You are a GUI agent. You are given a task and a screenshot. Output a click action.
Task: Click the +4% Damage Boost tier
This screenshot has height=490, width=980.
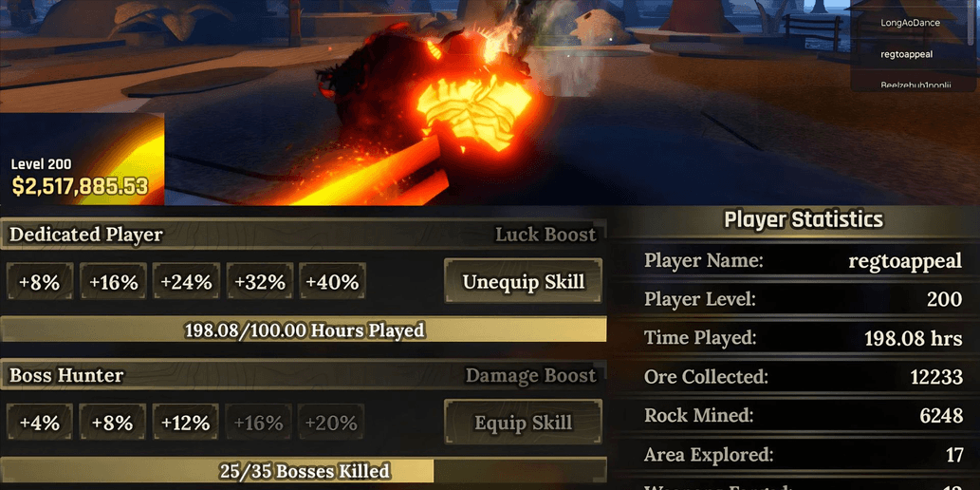[x=40, y=423]
